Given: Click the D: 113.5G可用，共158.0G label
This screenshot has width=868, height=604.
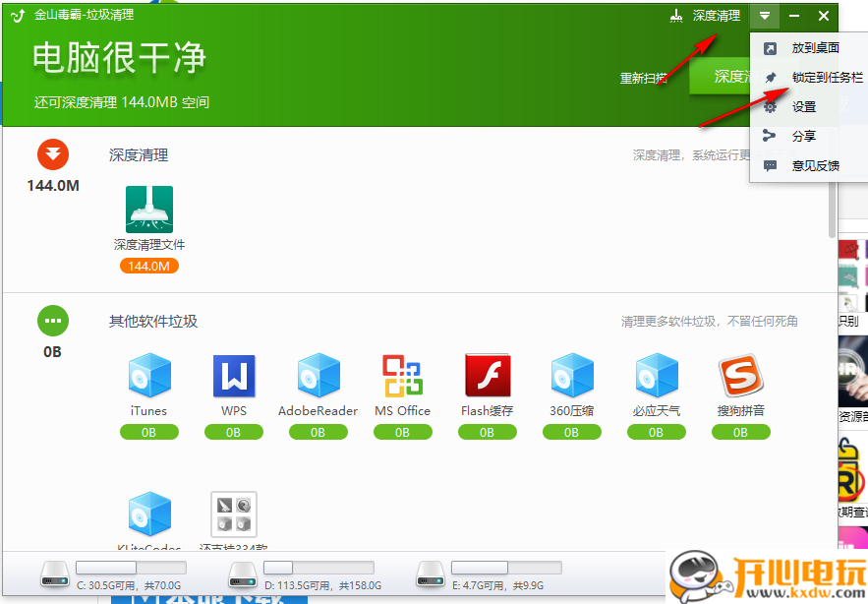Looking at the screenshot, I should 323,585.
